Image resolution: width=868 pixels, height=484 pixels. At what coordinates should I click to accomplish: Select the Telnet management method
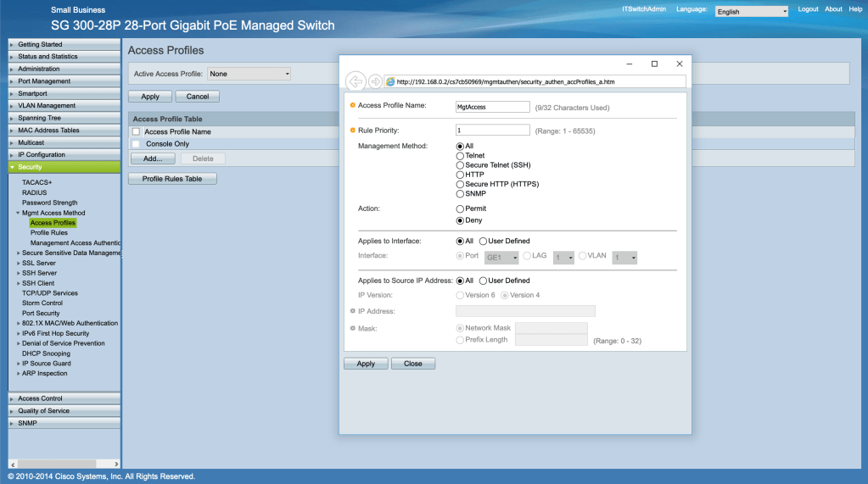coord(461,156)
